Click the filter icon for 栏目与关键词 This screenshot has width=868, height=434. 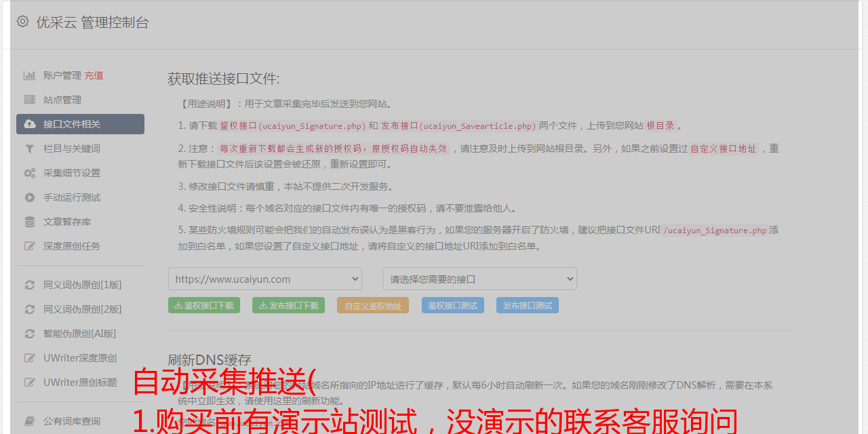pos(30,149)
